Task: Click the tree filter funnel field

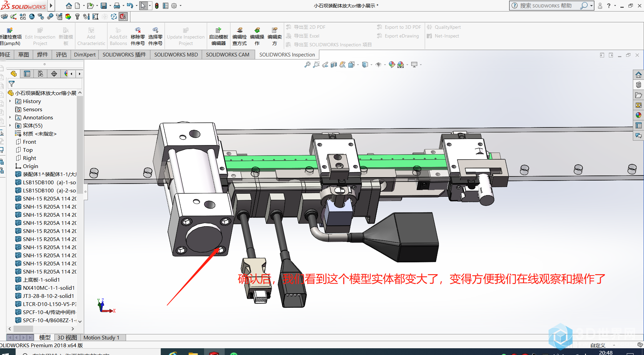Action: pyautogui.click(x=45, y=84)
